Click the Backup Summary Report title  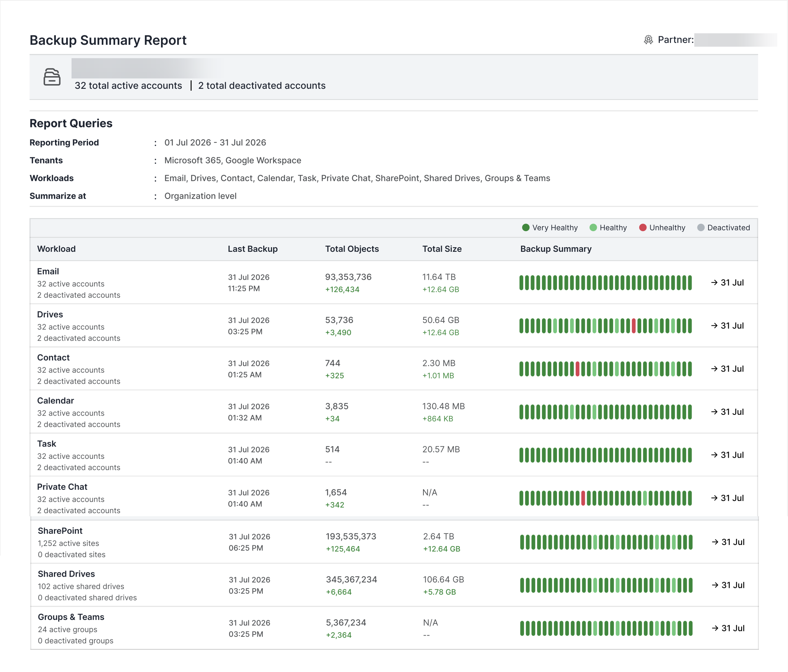(x=108, y=40)
